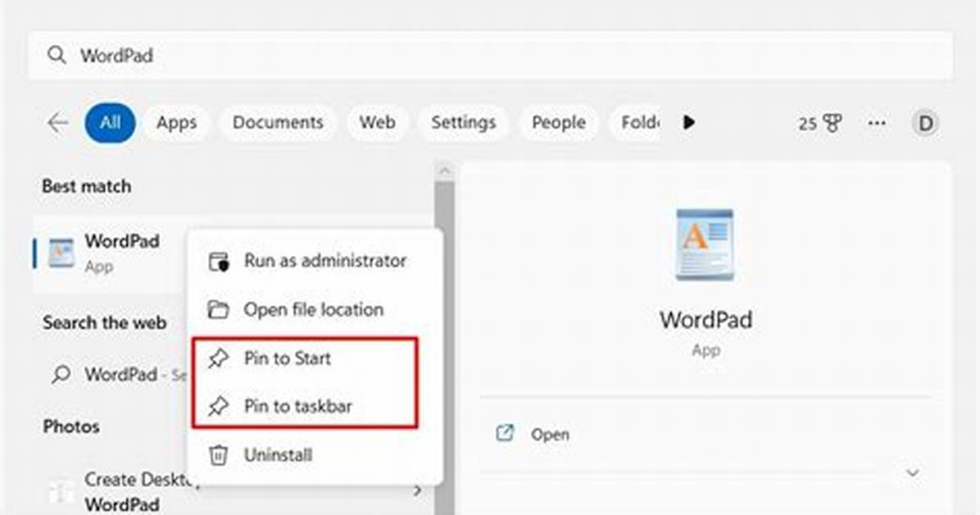Click the trash can icon beside Uninstall
Screen dimensions: 980x515
(218, 455)
